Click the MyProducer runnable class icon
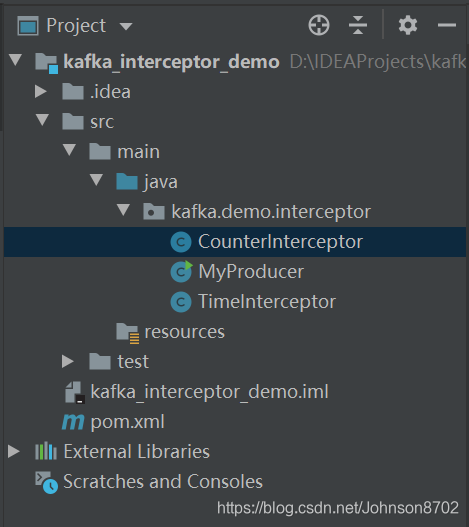The height and width of the screenshot is (527, 469). 182,271
